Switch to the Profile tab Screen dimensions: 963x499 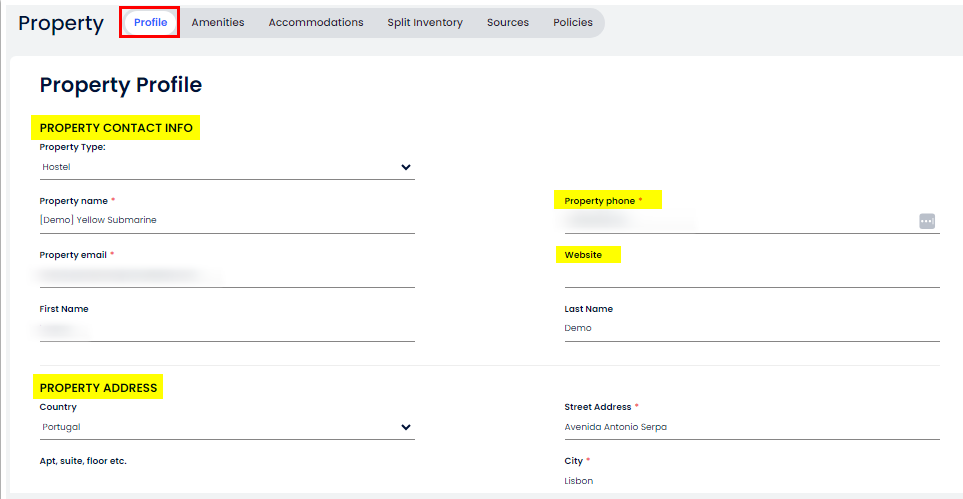pos(150,22)
